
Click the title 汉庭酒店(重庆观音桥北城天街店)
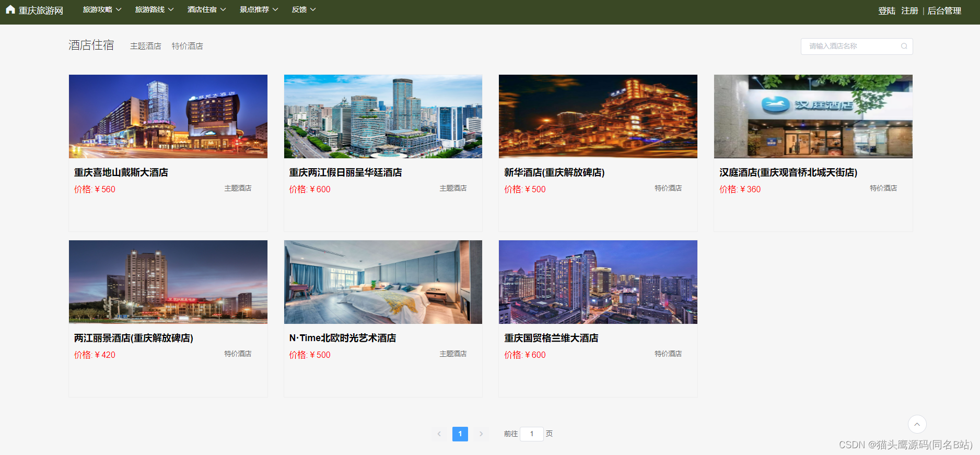tap(788, 172)
